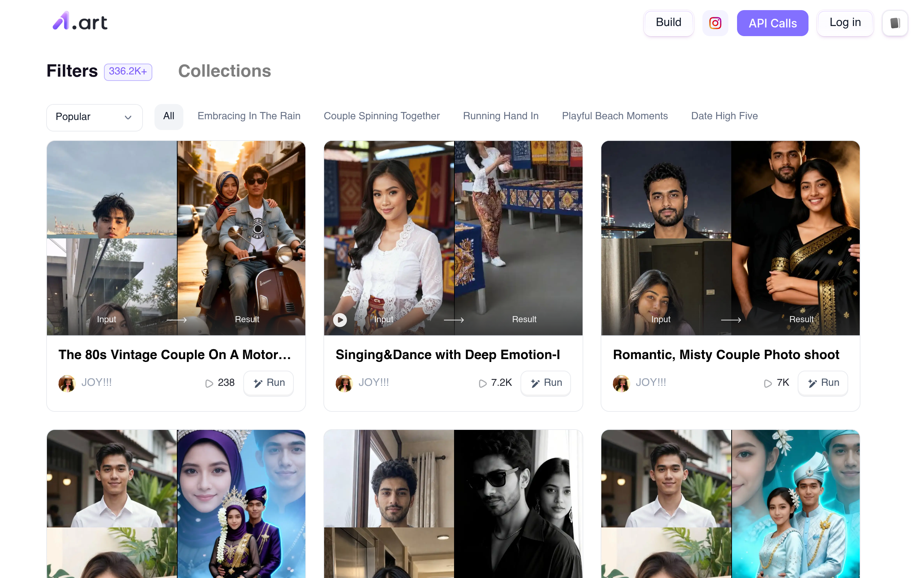This screenshot has height=578, width=924.
Task: Click JOY!!! avatar on Singing&Dance card
Action: 344,383
